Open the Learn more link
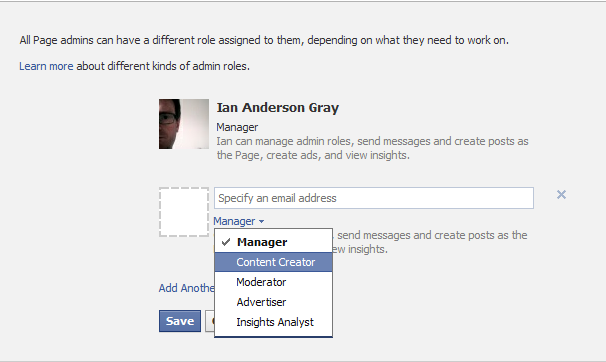The image size is (606, 362). tap(46, 66)
